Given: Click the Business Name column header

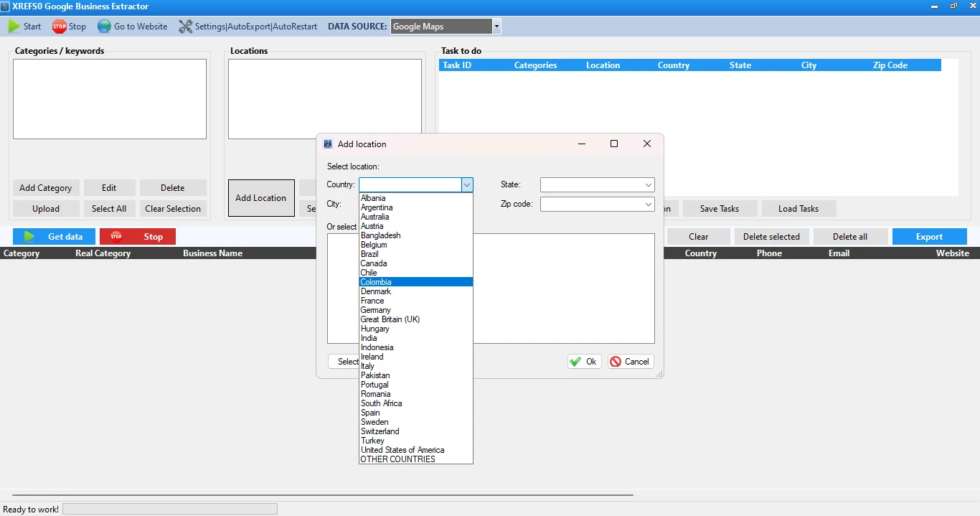Looking at the screenshot, I should pos(212,253).
